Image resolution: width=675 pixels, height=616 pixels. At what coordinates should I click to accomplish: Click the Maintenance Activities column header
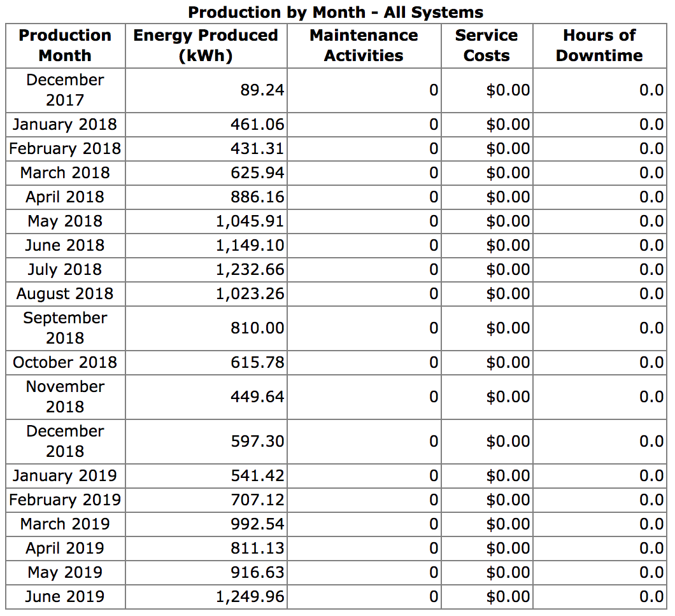[364, 45]
